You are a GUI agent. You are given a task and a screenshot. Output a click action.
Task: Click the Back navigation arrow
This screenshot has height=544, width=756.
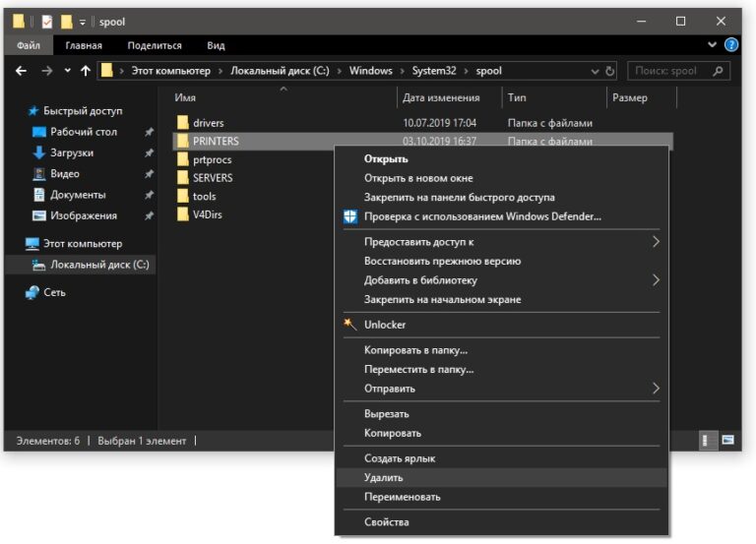[21, 71]
